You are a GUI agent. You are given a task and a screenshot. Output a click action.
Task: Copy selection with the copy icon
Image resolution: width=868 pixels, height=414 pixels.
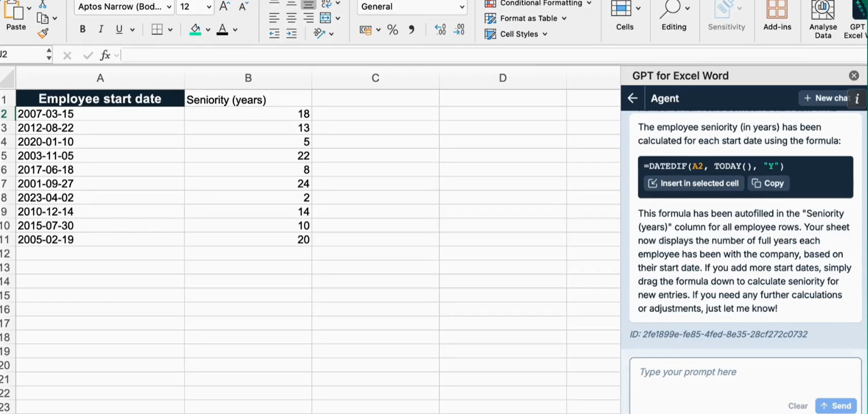point(43,18)
